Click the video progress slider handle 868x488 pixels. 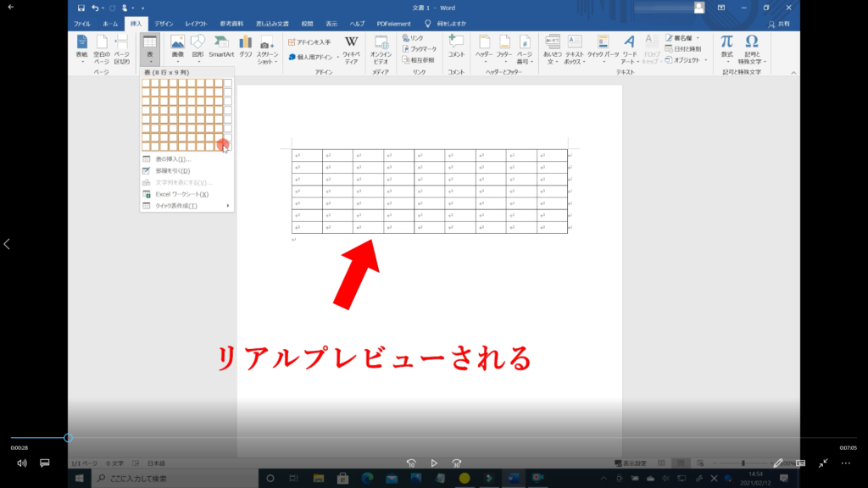pyautogui.click(x=68, y=438)
